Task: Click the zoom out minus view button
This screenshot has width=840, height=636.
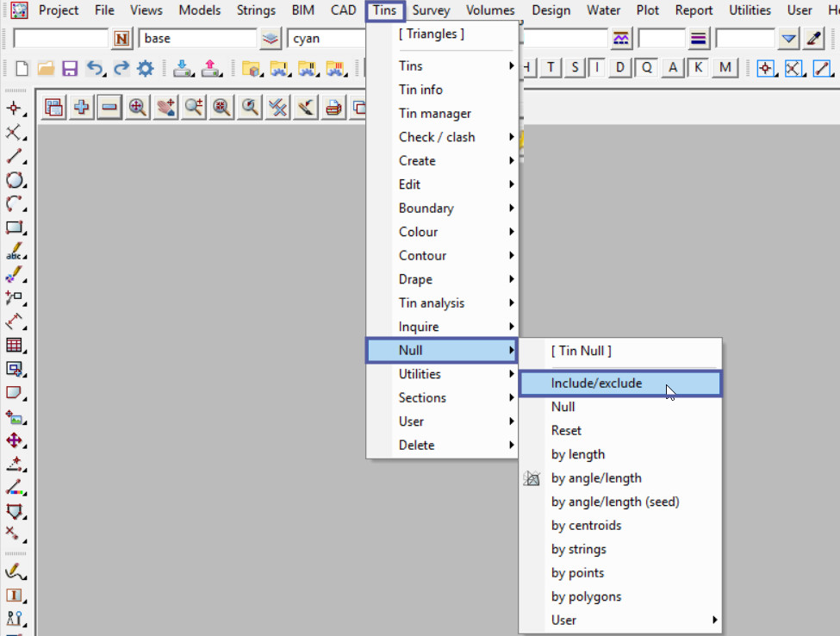Action: (x=109, y=107)
